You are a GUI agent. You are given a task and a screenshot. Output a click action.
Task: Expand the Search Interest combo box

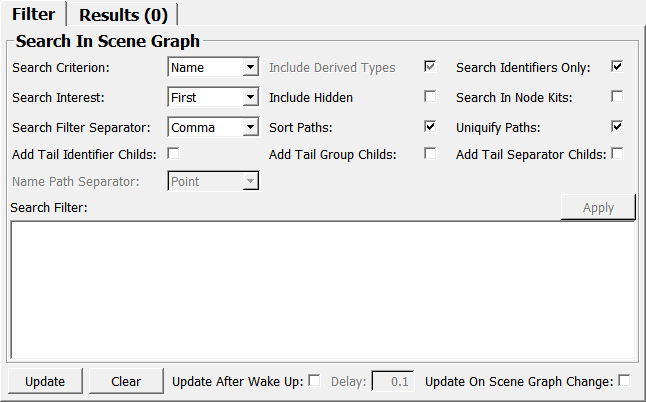pos(213,98)
